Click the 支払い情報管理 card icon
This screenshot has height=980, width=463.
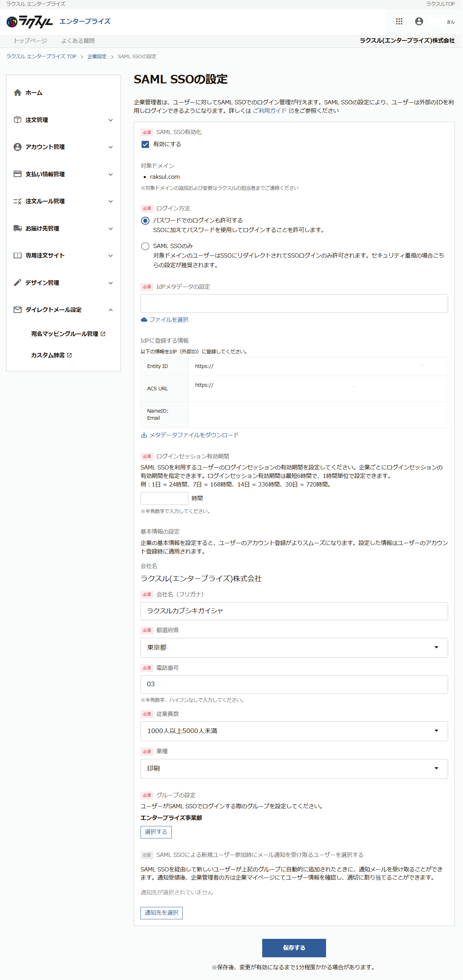click(x=17, y=174)
